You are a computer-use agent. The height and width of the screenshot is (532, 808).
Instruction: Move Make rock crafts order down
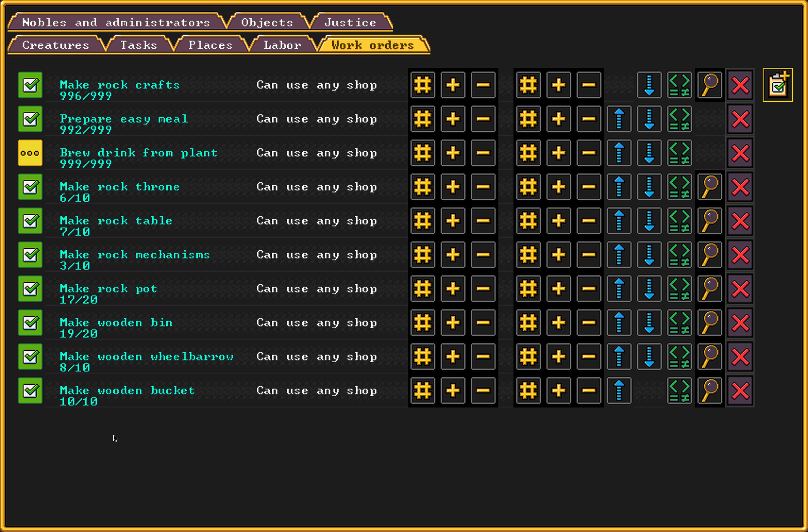coord(649,85)
